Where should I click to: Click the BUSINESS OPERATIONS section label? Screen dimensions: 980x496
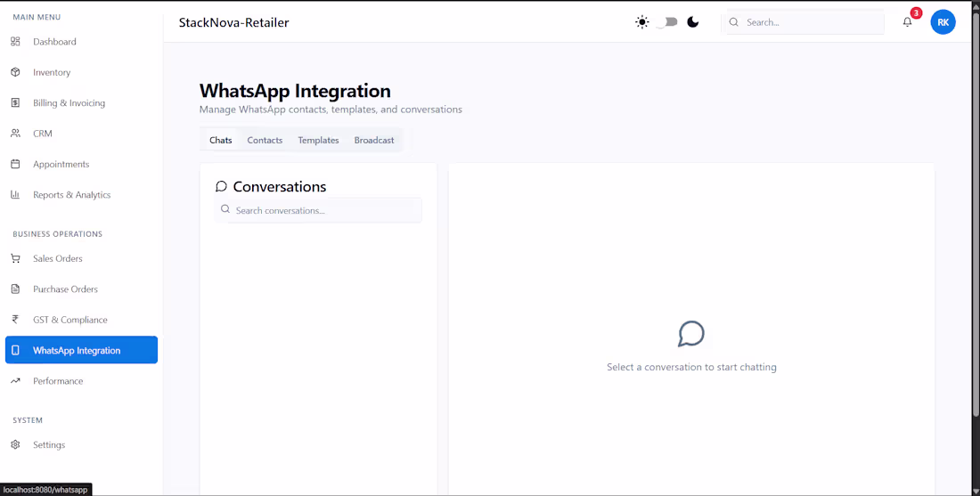(x=58, y=234)
